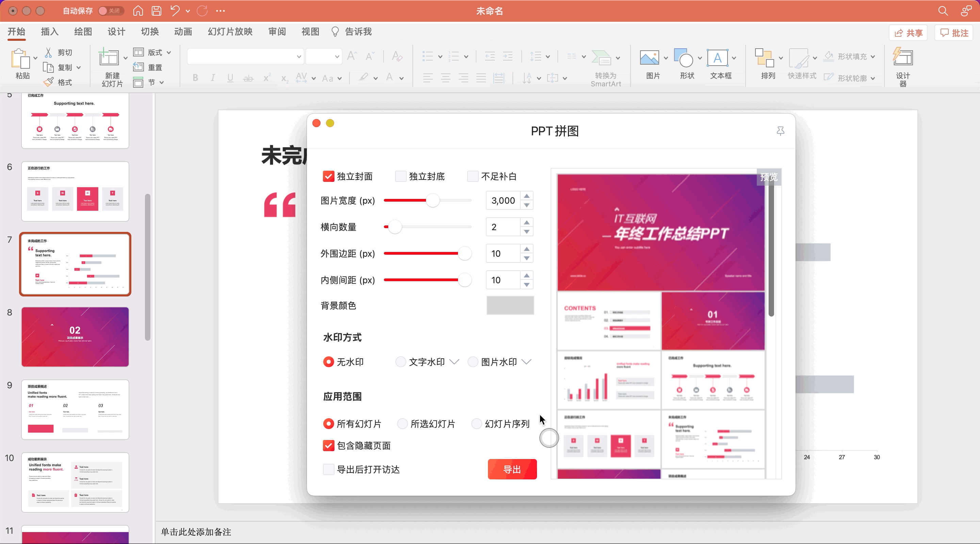Click the pin icon in the PPT 拼图 dialog

click(x=780, y=131)
